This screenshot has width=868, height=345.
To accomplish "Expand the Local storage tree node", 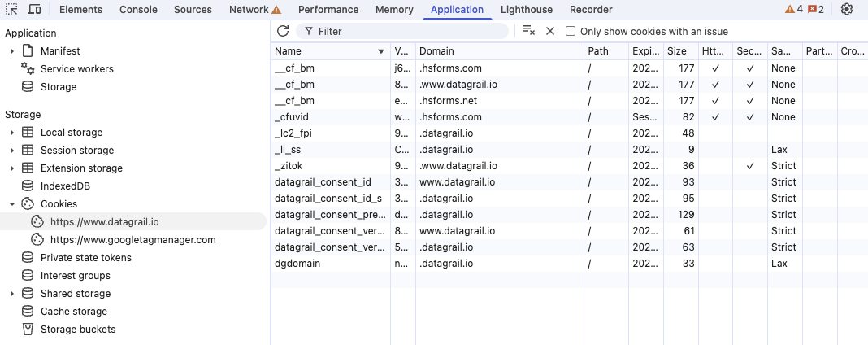I will (12, 133).
